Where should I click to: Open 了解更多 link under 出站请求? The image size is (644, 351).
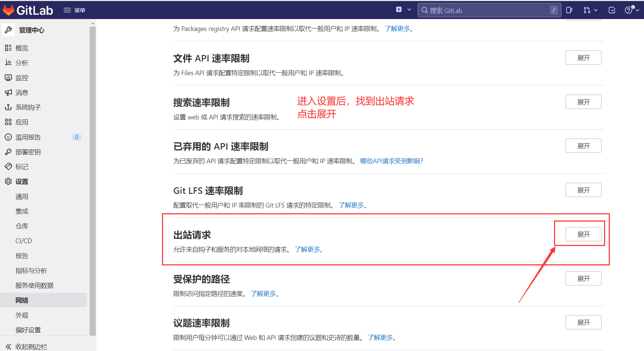point(309,249)
